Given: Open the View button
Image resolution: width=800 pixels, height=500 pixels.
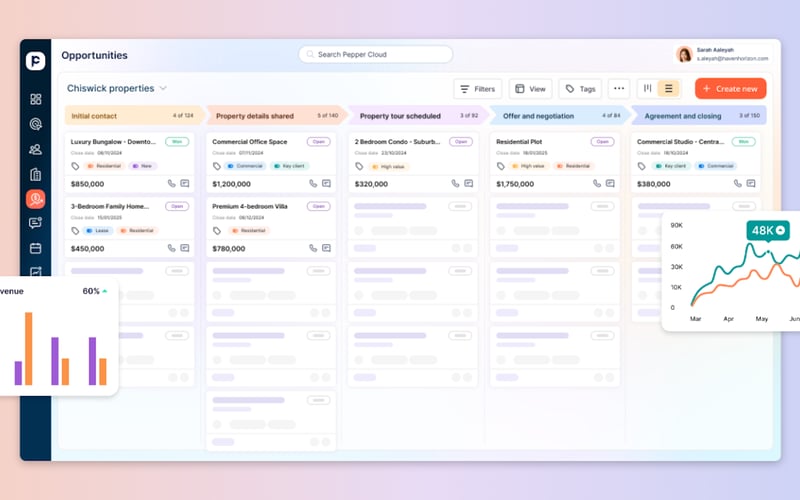Looking at the screenshot, I should [530, 89].
